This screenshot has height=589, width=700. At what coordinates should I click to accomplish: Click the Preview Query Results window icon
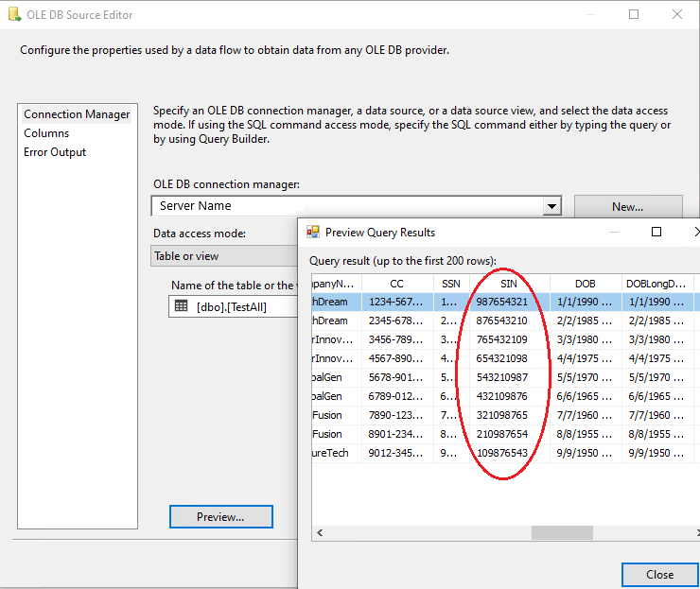point(313,232)
